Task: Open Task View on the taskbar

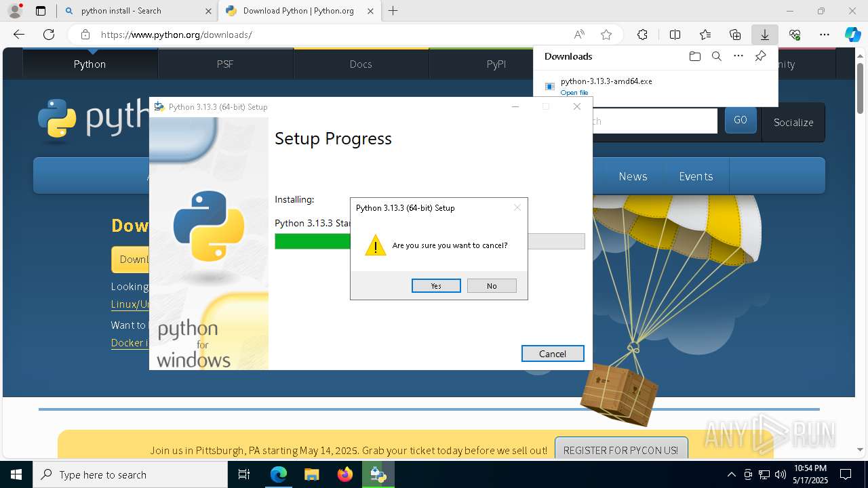Action: pos(244,474)
